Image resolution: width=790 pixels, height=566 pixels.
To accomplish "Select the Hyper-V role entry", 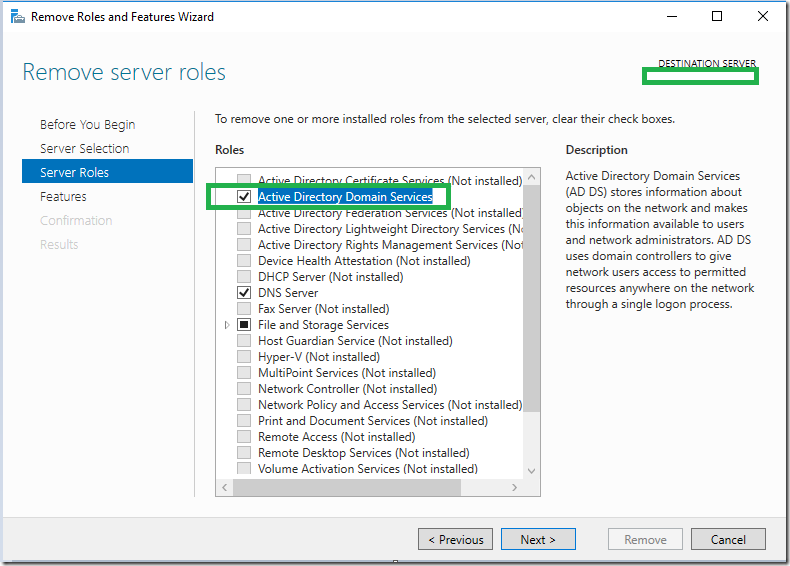I will 319,357.
